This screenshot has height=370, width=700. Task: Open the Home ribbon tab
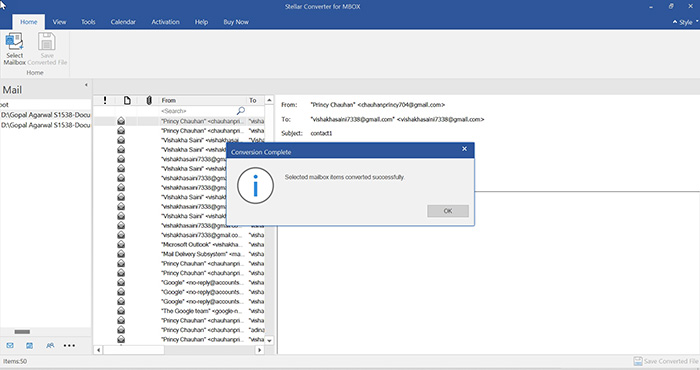click(x=29, y=22)
